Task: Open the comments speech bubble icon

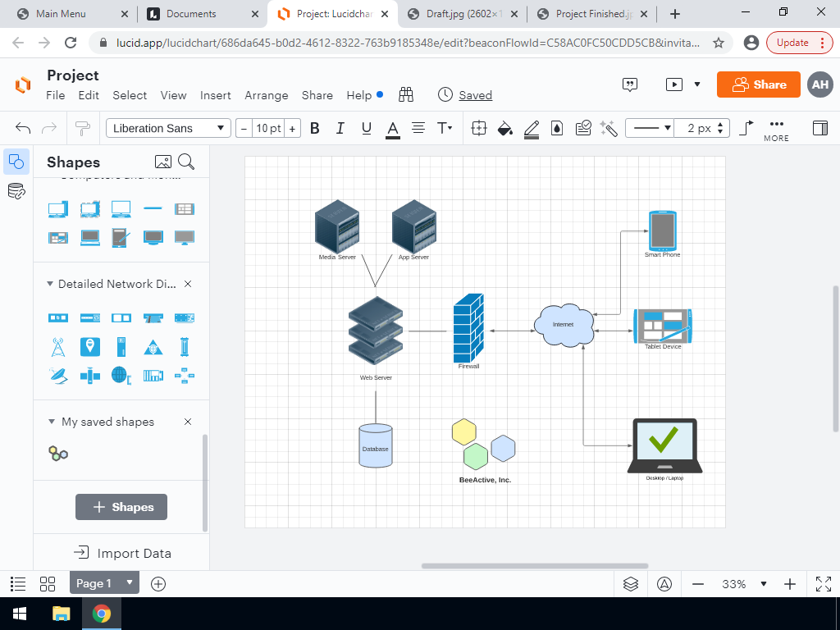Action: point(630,84)
